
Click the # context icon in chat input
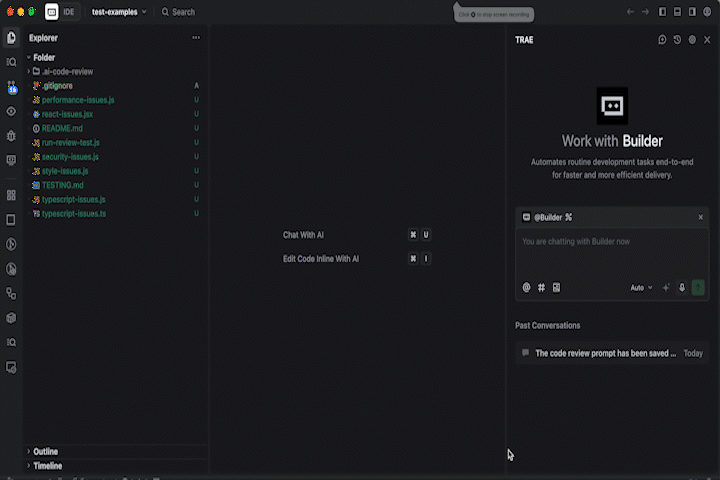(x=541, y=288)
